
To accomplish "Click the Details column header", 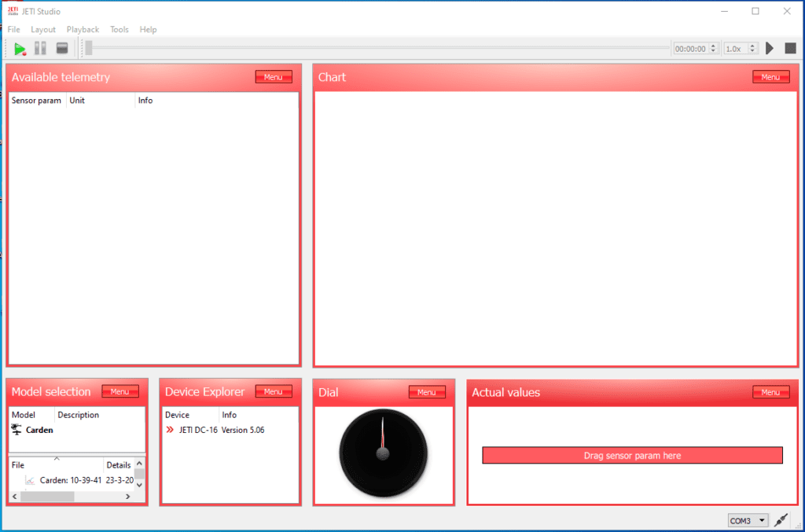I will pyautogui.click(x=119, y=464).
